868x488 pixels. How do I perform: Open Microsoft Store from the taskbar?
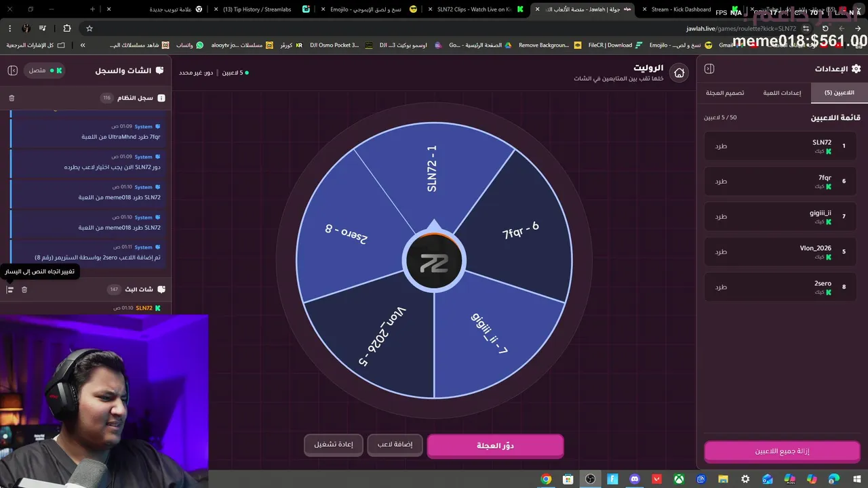(568, 479)
